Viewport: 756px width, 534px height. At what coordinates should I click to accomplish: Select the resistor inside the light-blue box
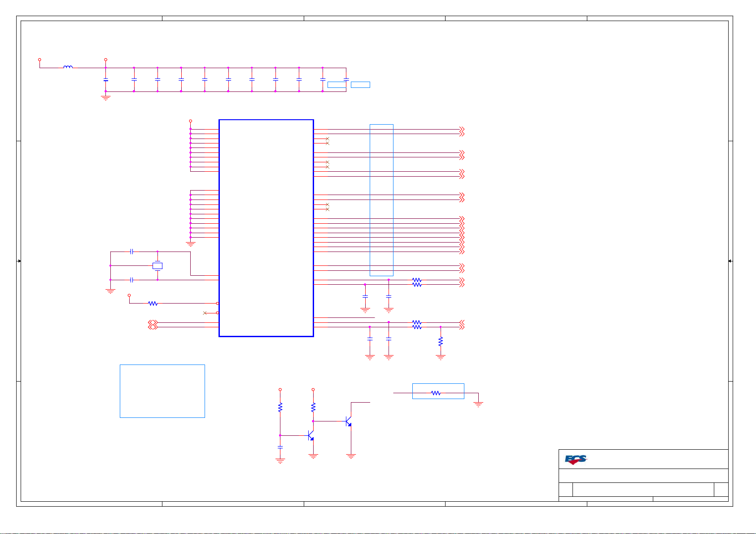(436, 393)
